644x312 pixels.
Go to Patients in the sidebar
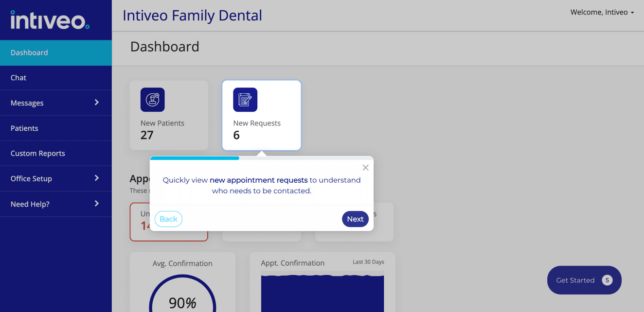(24, 128)
